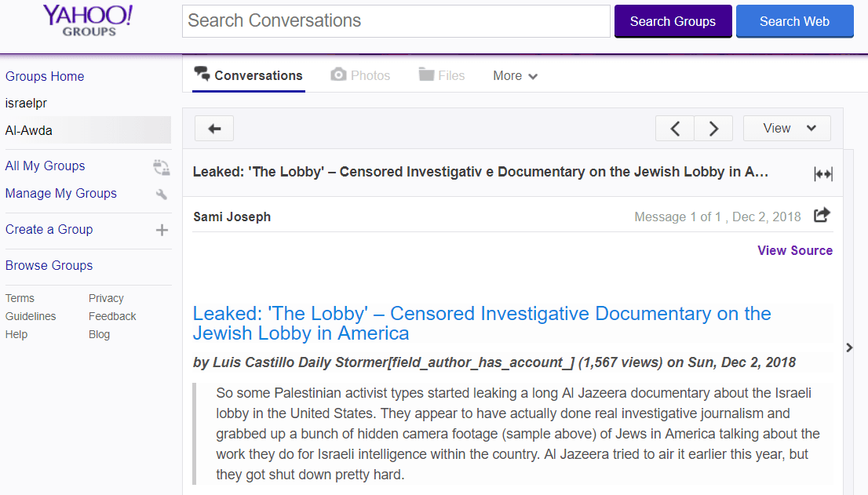Go to previous message with left chevron
The image size is (868, 495).
[x=675, y=129]
